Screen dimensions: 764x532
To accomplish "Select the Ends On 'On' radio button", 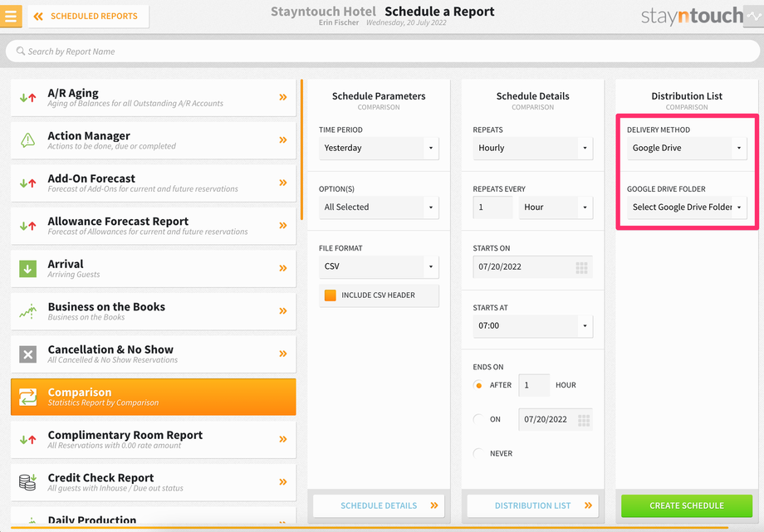I will [478, 419].
